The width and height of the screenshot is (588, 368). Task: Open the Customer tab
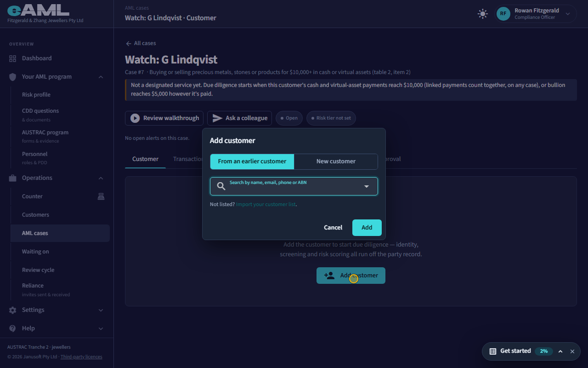[145, 159]
